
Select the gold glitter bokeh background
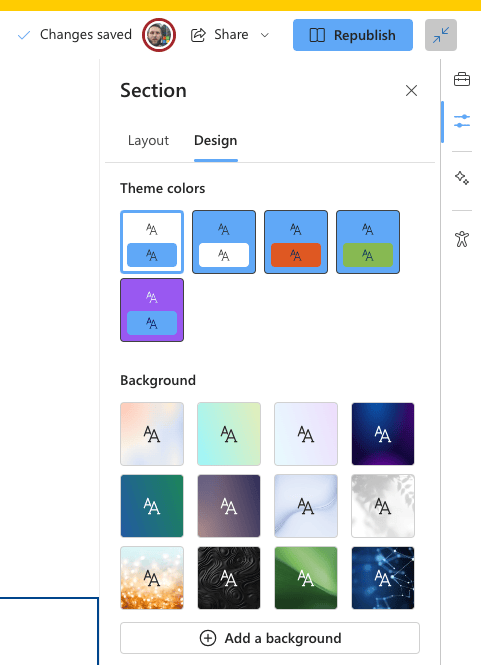152,578
